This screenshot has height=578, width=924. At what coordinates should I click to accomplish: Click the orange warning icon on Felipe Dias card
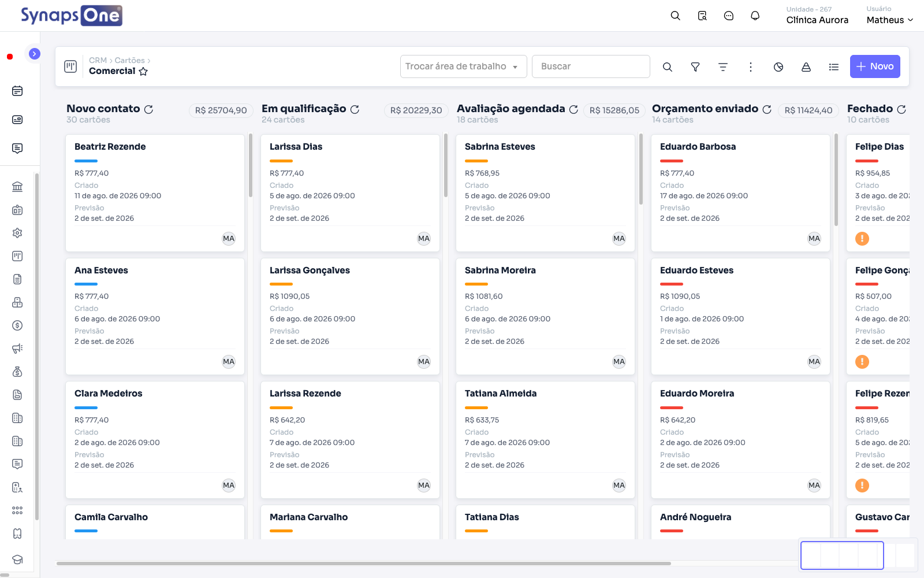862,239
